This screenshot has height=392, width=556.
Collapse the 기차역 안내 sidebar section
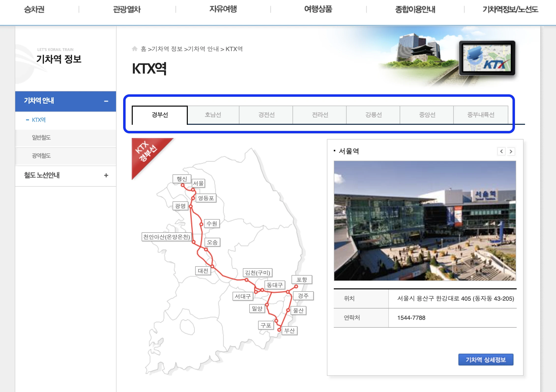coord(106,101)
